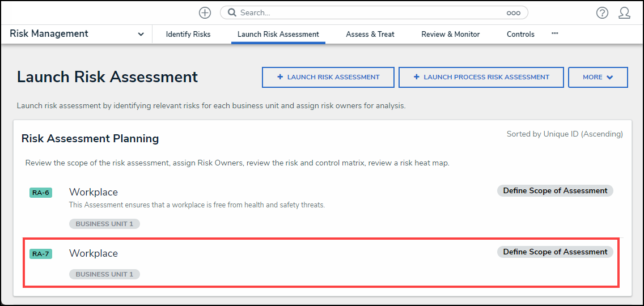The width and height of the screenshot is (644, 306).
Task: Open the navigation overflow ellipsis menu
Action: (555, 33)
